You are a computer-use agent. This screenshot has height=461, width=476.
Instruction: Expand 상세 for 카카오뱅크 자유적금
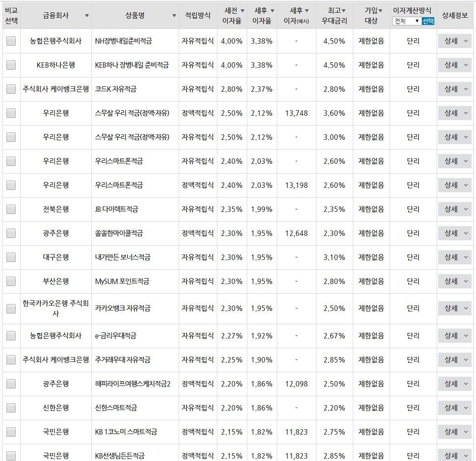point(455,308)
